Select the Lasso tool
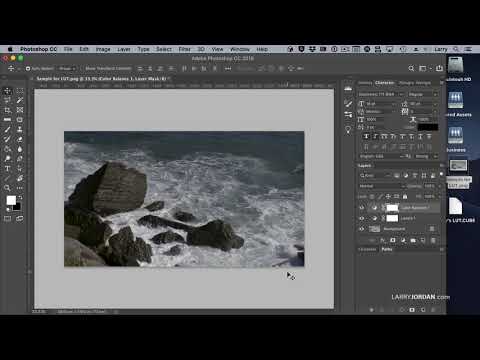The width and height of the screenshot is (480, 360). 7,100
